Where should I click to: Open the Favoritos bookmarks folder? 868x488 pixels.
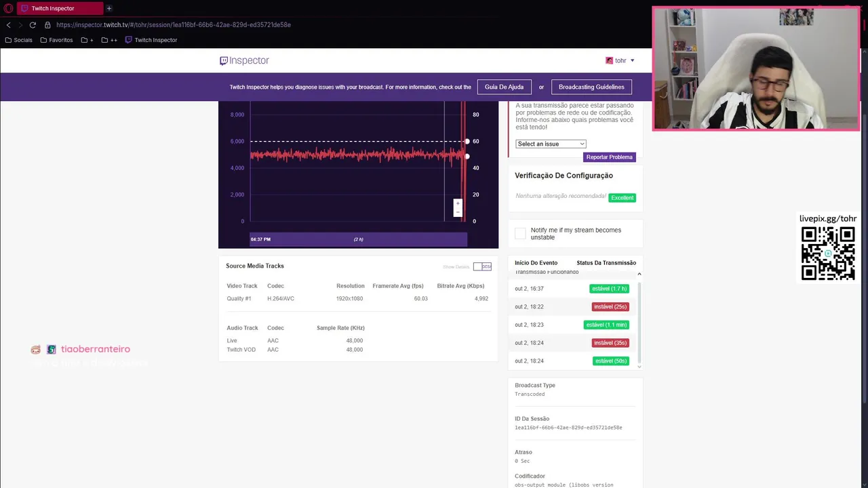pos(56,40)
